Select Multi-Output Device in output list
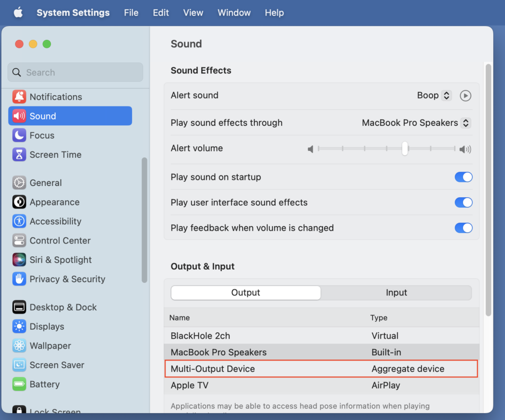 (x=322, y=369)
